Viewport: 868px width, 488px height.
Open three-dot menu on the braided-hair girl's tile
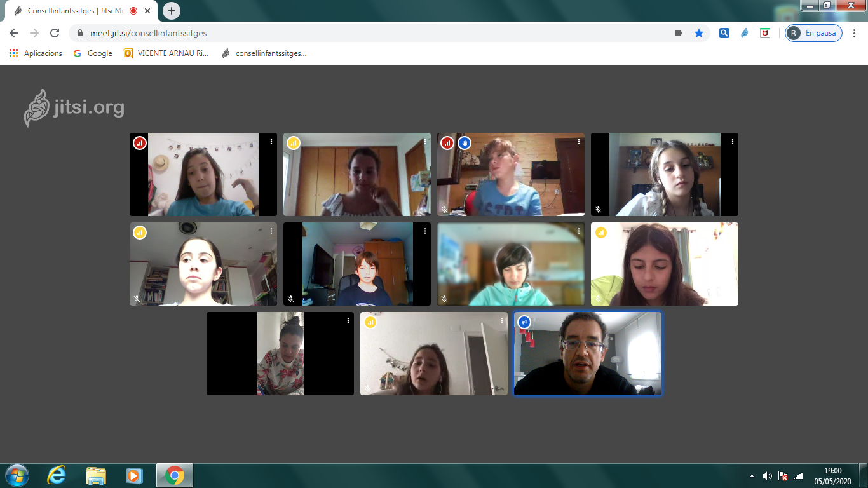click(x=733, y=142)
